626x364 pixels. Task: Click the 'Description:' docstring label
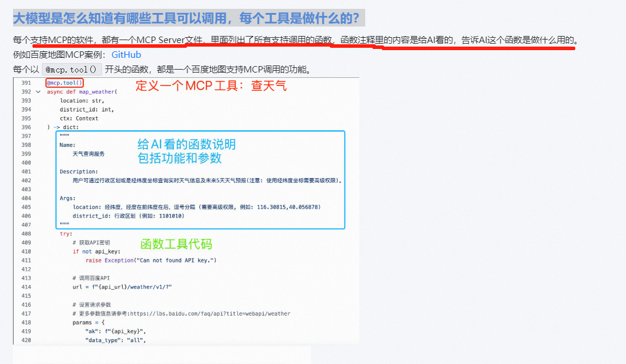coord(78,172)
